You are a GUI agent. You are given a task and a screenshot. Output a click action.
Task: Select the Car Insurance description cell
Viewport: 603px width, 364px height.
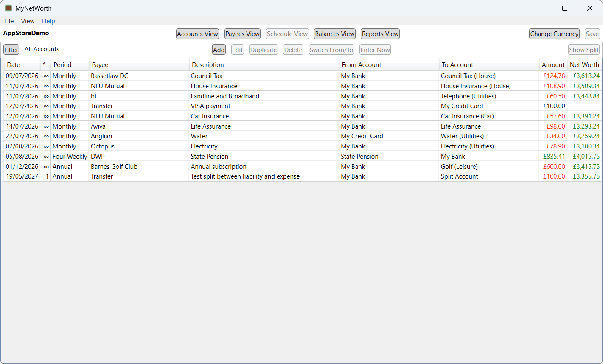click(264, 116)
